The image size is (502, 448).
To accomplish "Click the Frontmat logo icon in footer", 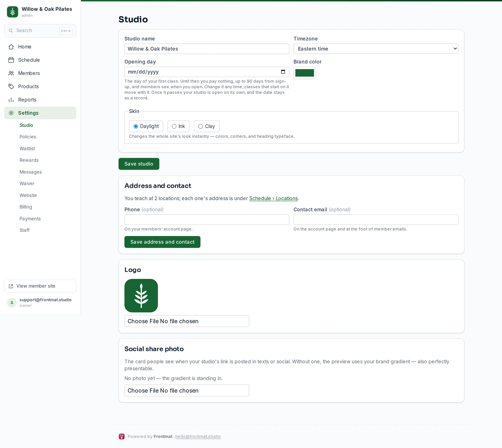I will (x=122, y=437).
